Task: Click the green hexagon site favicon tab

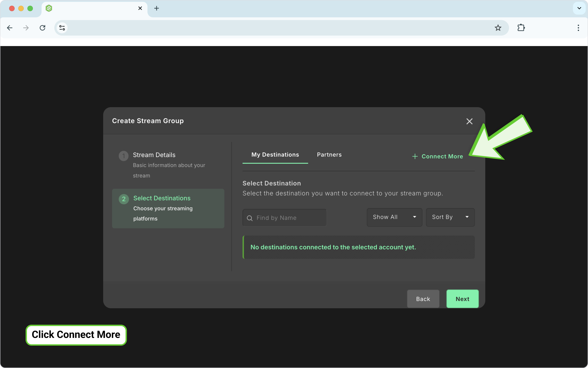Action: pos(49,8)
